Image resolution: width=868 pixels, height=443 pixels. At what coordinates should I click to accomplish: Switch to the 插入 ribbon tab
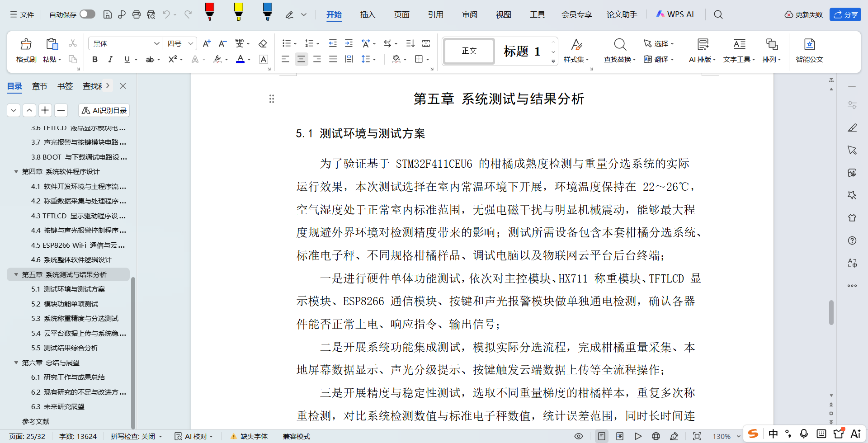point(368,14)
